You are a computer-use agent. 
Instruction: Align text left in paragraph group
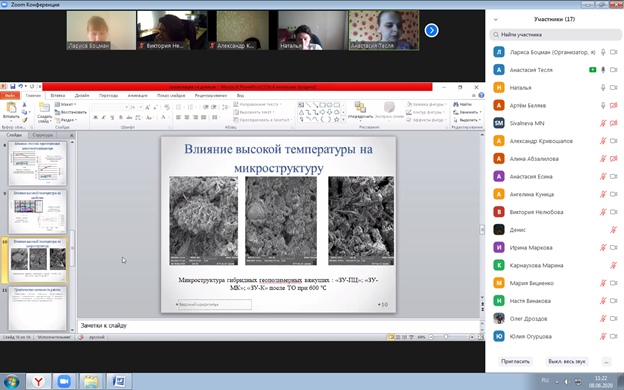pos(179,117)
